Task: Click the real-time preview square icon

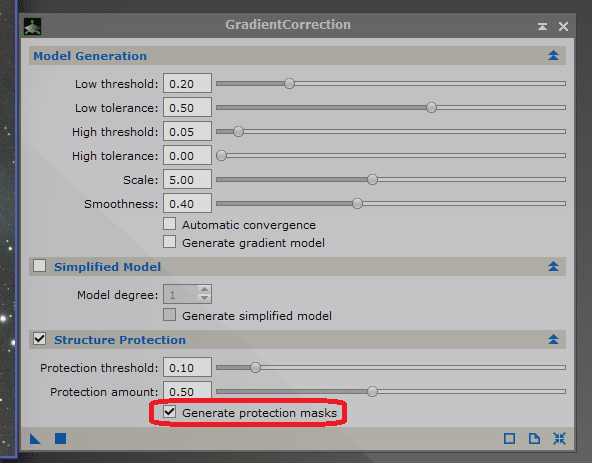Action: [509, 438]
